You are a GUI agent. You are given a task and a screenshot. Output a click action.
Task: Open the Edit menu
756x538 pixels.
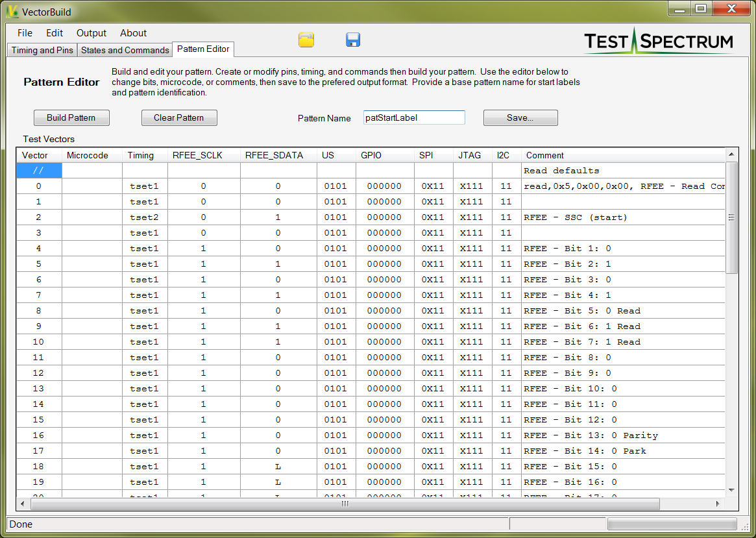pyautogui.click(x=54, y=33)
